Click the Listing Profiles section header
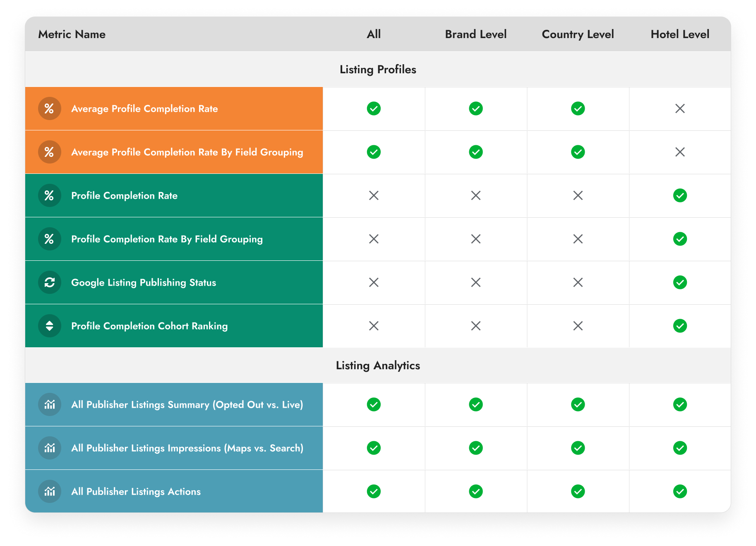756x546 pixels. coord(378,70)
